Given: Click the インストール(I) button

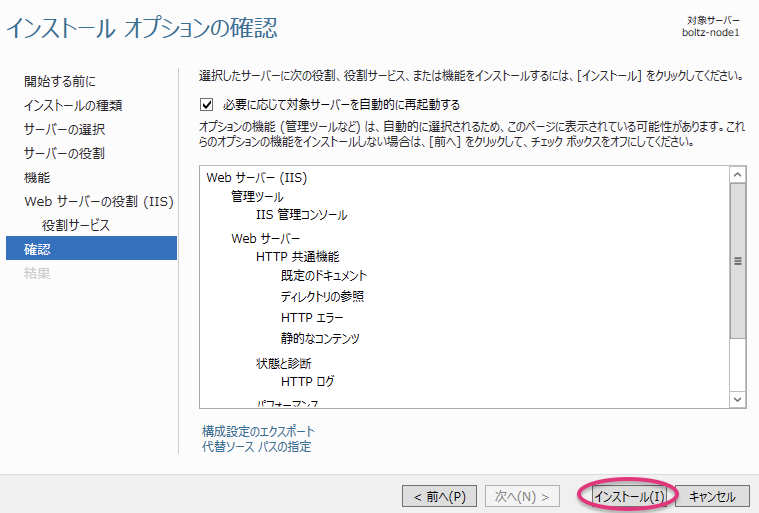Looking at the screenshot, I should 629,497.
